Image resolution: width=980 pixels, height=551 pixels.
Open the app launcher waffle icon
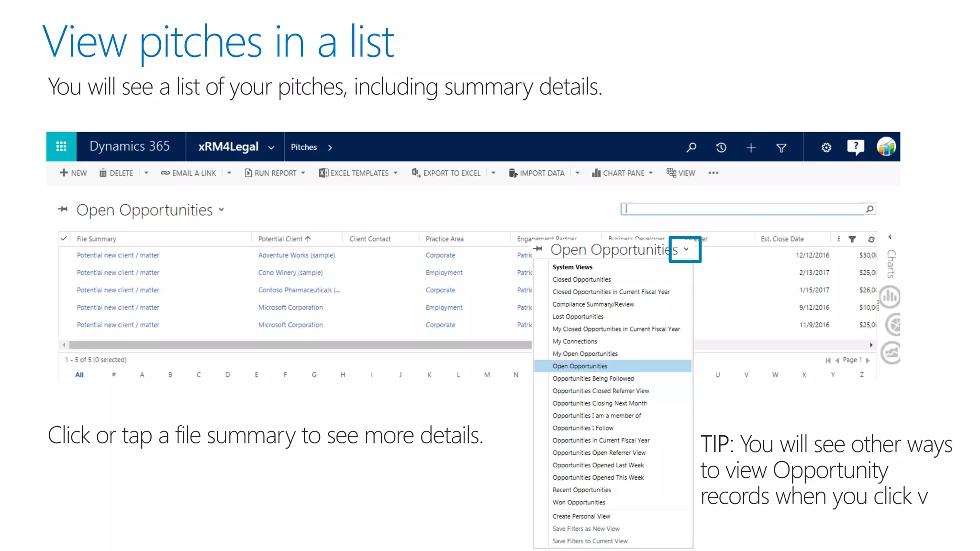[61, 146]
